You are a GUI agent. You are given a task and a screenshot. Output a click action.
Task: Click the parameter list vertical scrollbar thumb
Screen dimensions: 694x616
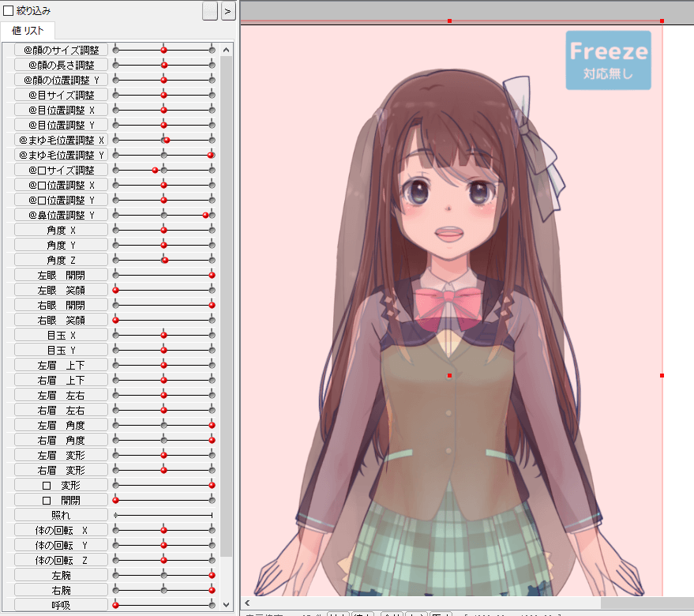pyautogui.click(x=226, y=306)
